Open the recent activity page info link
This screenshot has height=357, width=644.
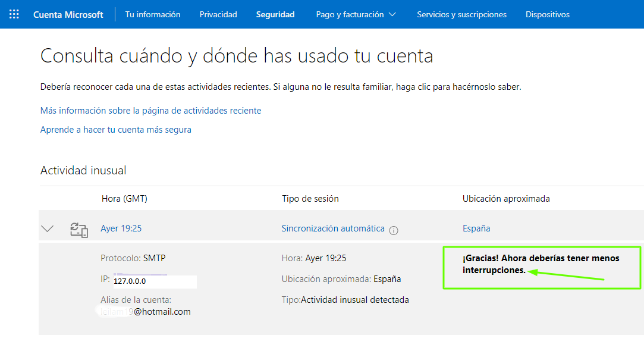pos(150,111)
